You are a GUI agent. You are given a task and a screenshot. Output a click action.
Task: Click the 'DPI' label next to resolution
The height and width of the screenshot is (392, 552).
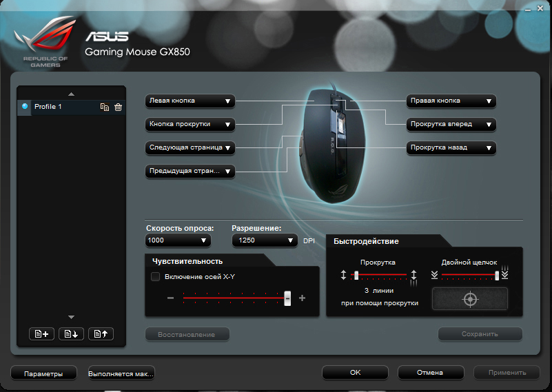(x=309, y=241)
